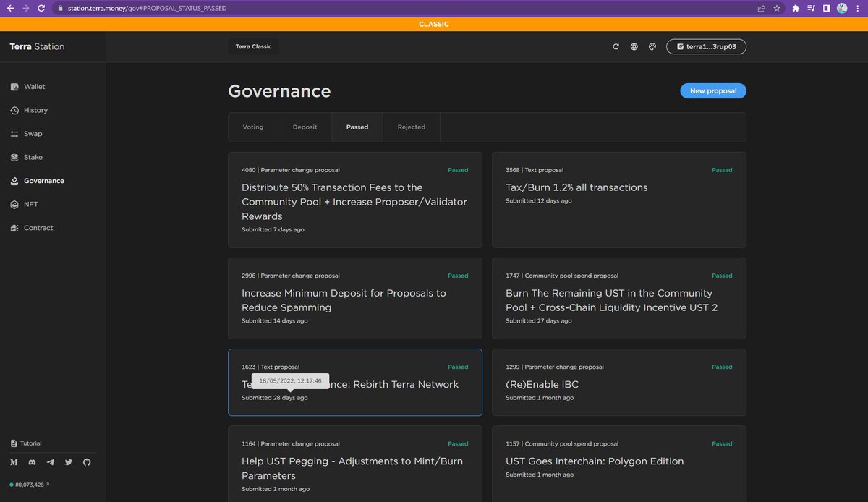868x502 pixels.
Task: Open Increase Minimum Deposit for Proposals card
Action: [x=355, y=299]
